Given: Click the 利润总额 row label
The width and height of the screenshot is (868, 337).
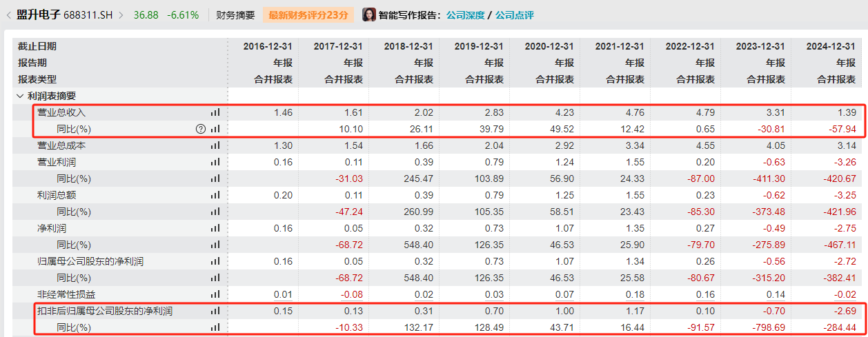Looking at the screenshot, I should coord(57,195).
